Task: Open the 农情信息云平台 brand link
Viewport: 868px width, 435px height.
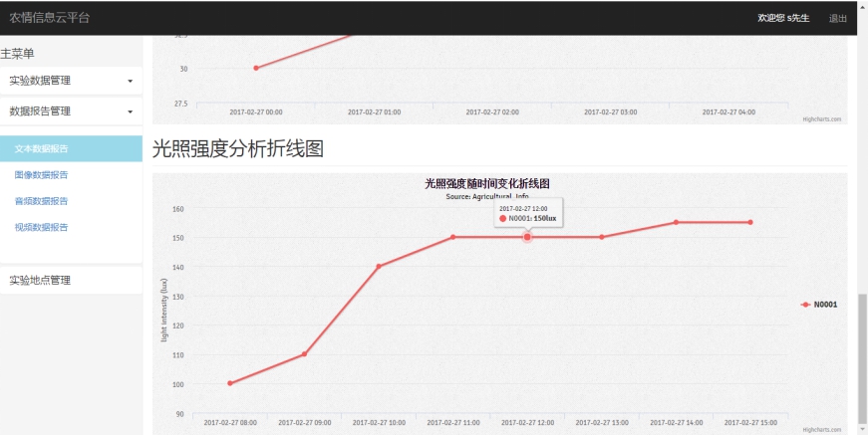Action: [x=49, y=18]
